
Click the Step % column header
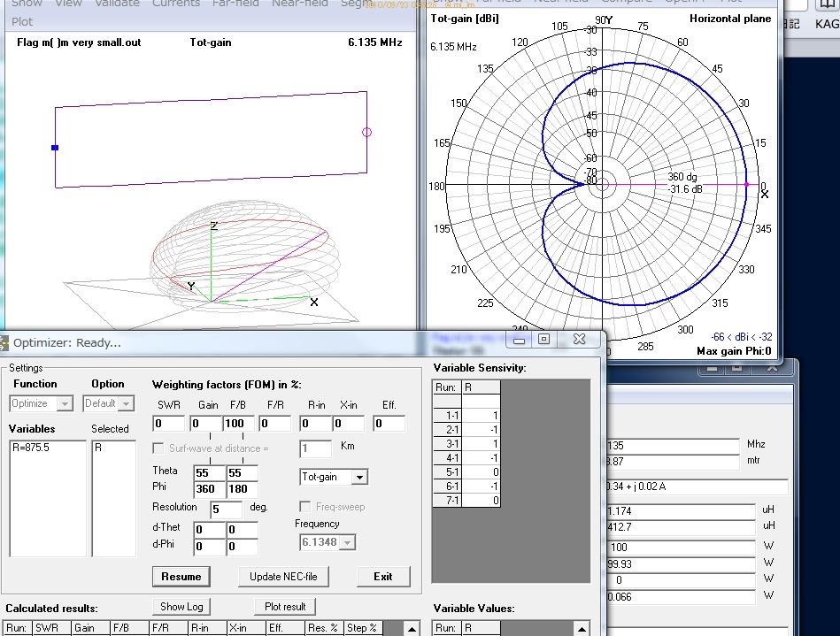(x=363, y=628)
